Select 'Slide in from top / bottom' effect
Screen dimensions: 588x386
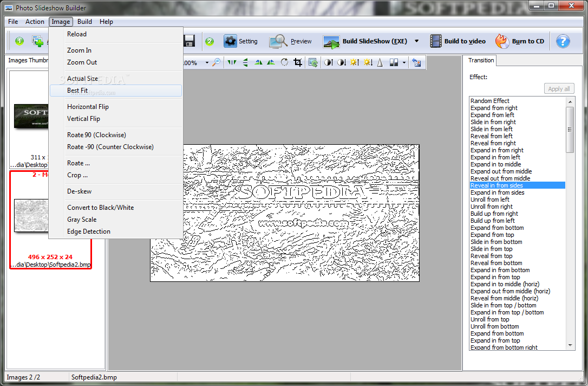coord(518,305)
